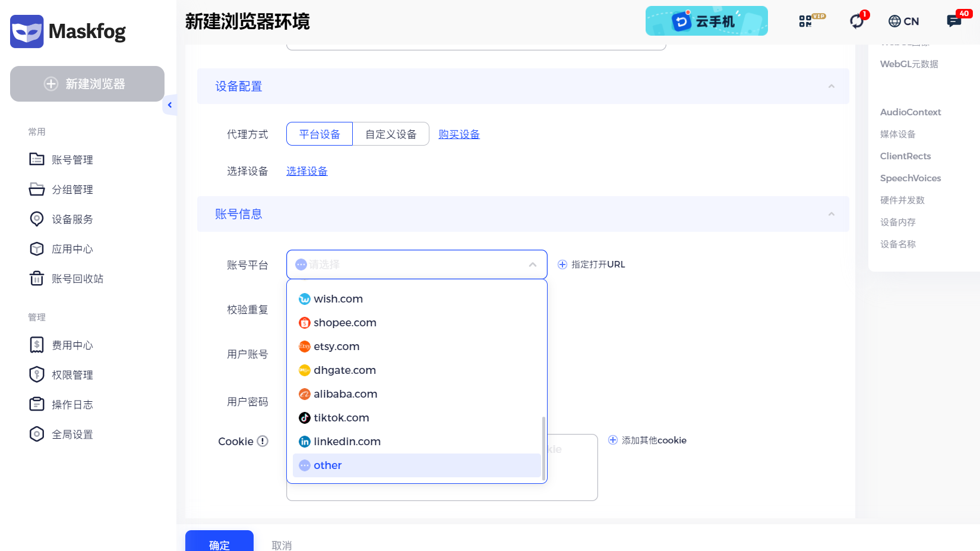Click the 权限管理 shield icon
Viewport: 980px width, 551px height.
(x=37, y=374)
